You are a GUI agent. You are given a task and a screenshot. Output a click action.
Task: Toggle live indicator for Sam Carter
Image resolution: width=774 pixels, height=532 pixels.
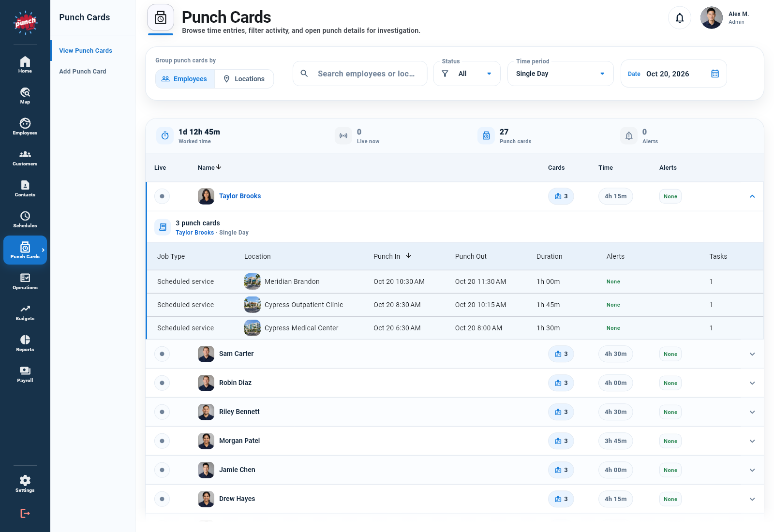click(162, 354)
